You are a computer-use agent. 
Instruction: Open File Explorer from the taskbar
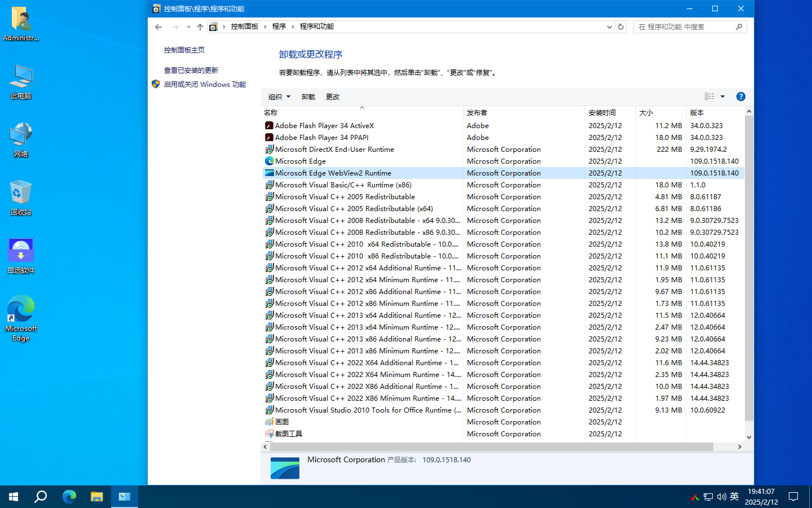97,497
